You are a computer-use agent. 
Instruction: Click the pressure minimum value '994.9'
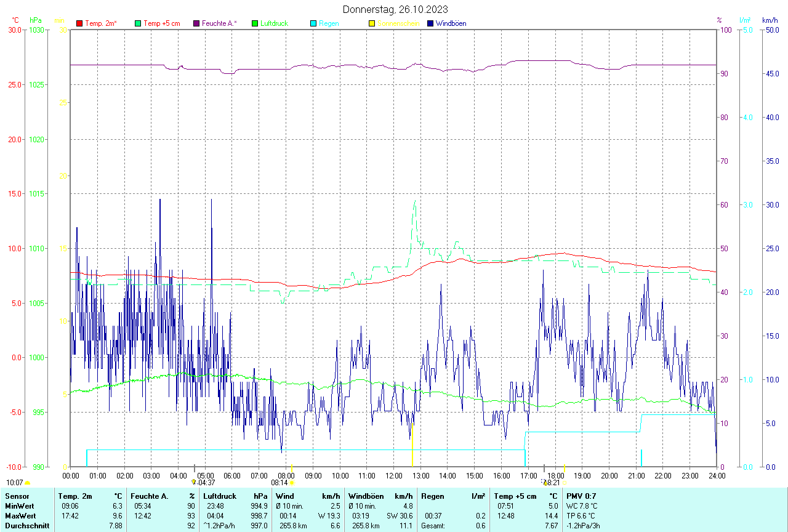(258, 506)
